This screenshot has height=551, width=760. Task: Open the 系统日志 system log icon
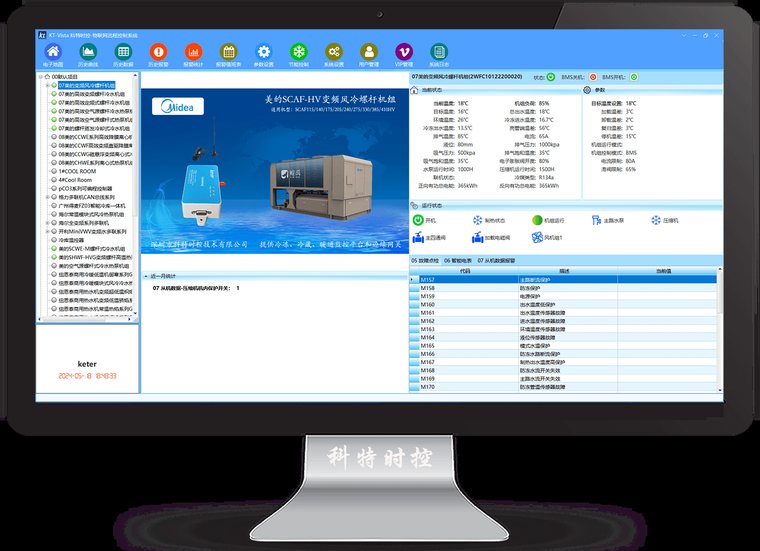[439, 51]
